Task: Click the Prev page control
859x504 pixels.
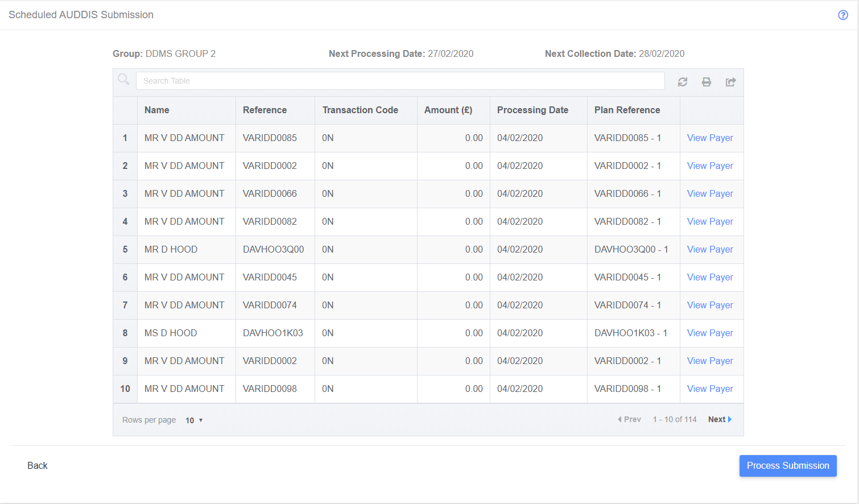Action: [x=629, y=419]
